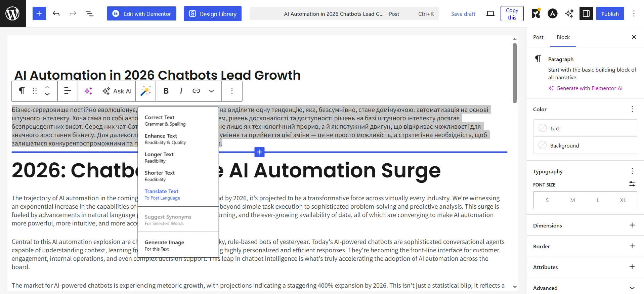Click the editor vertical scrollbar thumb
Screen dimensions: 644x294
515,73
